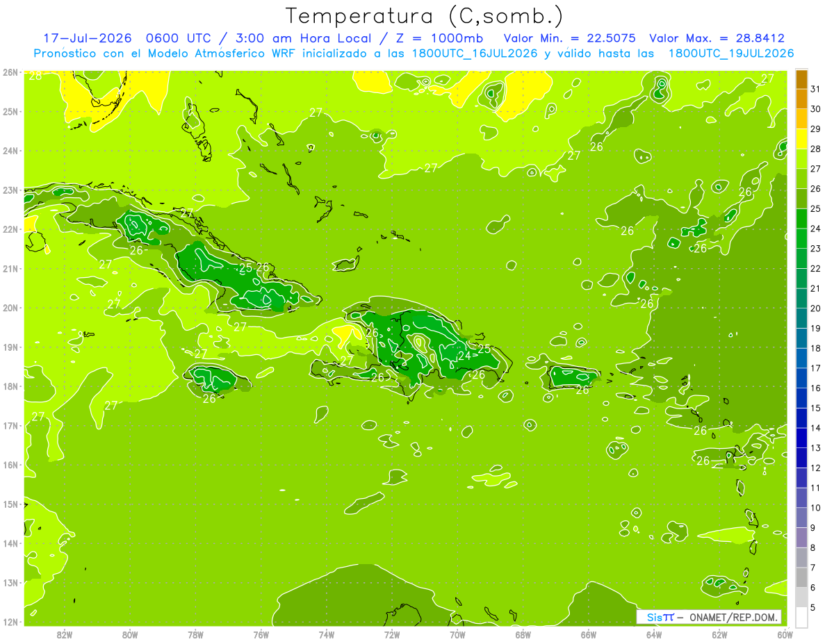Image resolution: width=834 pixels, height=644 pixels.
Task: Click the 20N latitude axis label
Action: point(10,308)
